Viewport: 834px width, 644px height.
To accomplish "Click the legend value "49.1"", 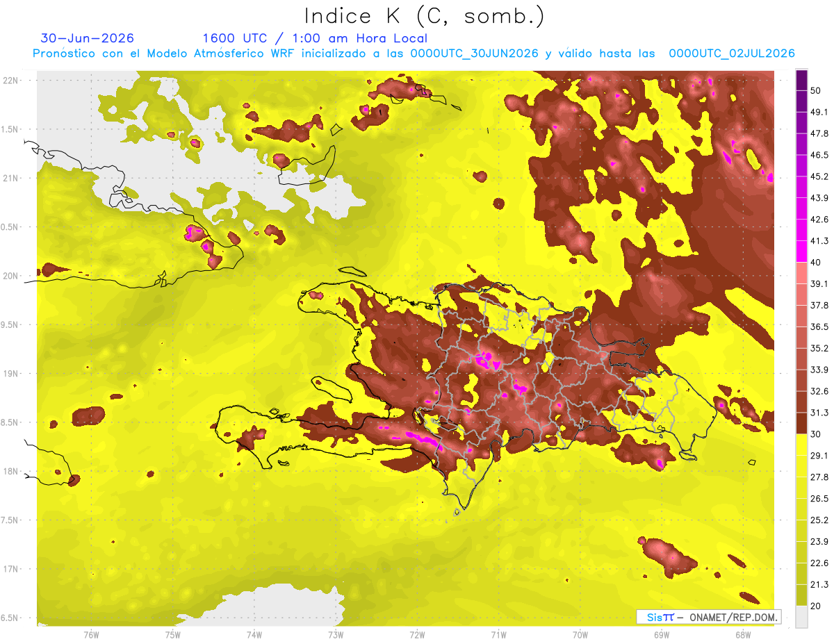I will [x=819, y=112].
